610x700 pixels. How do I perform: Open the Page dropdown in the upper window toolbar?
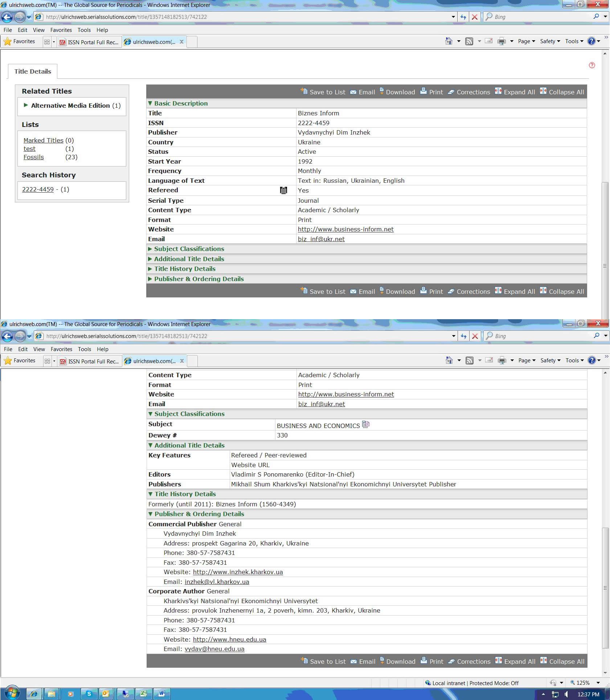coord(527,41)
